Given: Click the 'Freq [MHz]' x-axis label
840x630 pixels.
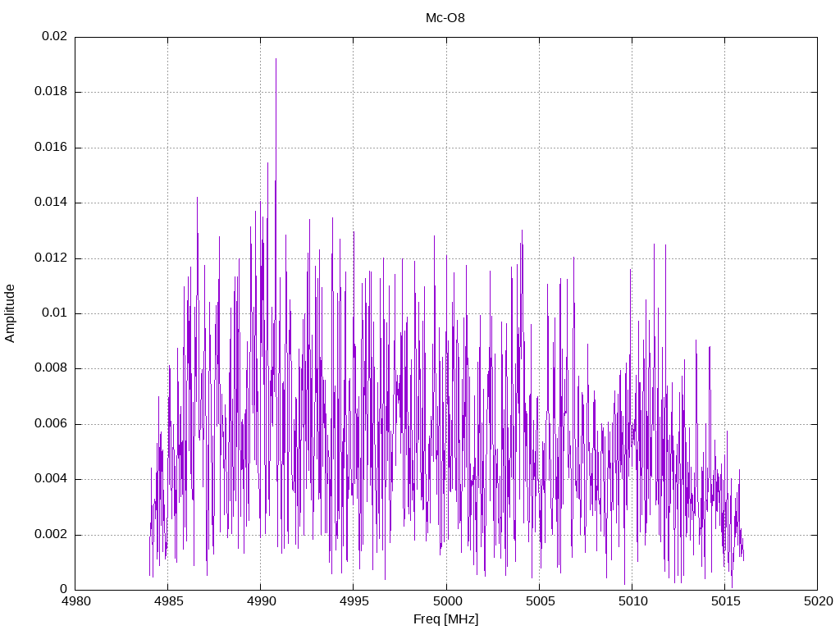Looking at the screenshot, I should pyautogui.click(x=445, y=619).
